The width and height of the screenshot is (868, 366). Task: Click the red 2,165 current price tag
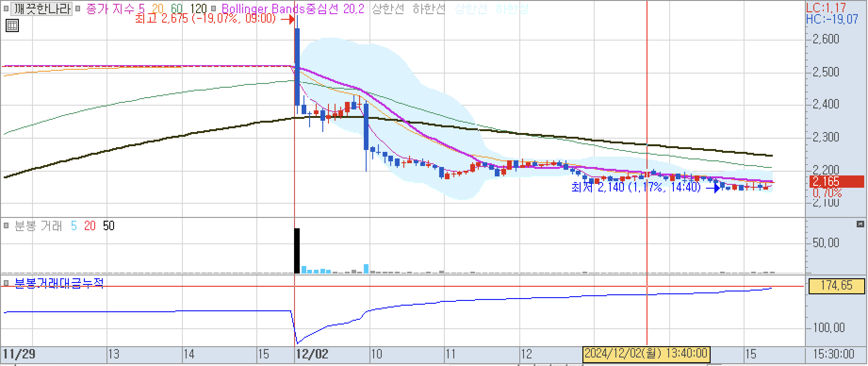tap(836, 182)
